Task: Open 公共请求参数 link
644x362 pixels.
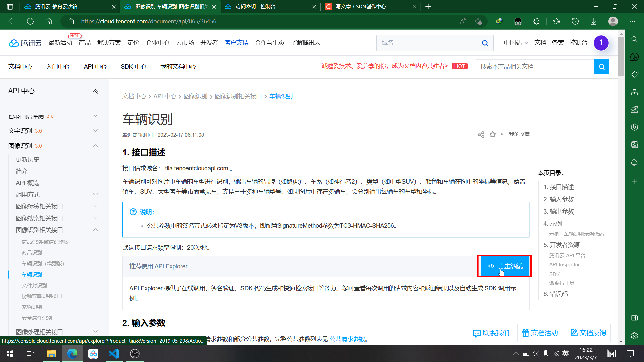Action: click(x=347, y=339)
